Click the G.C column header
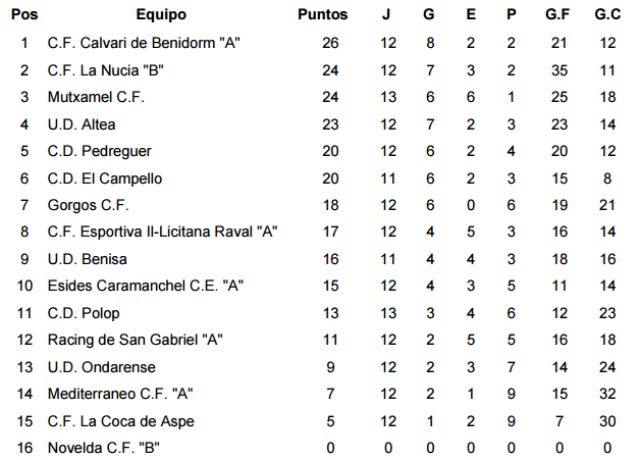The image size is (640, 460). 607,15
